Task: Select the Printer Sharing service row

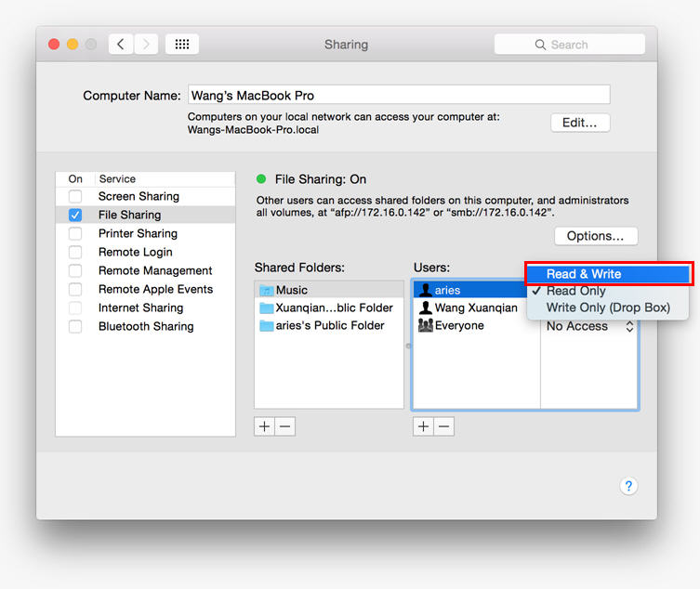Action: [x=146, y=234]
